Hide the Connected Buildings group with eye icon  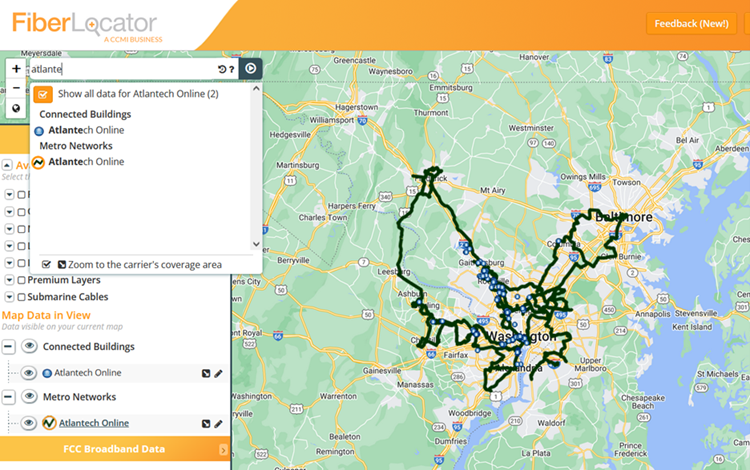click(30, 347)
